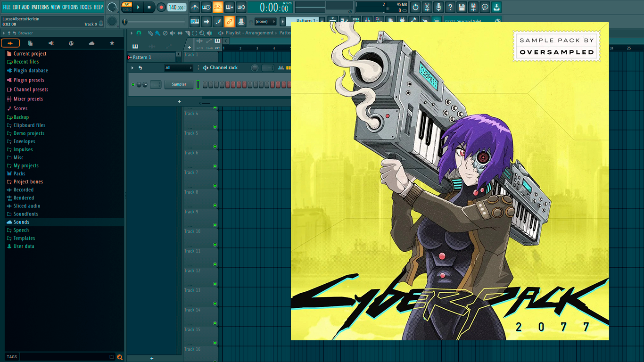The width and height of the screenshot is (644, 362).
Task: Open the help question-mark button
Action: point(450,7)
